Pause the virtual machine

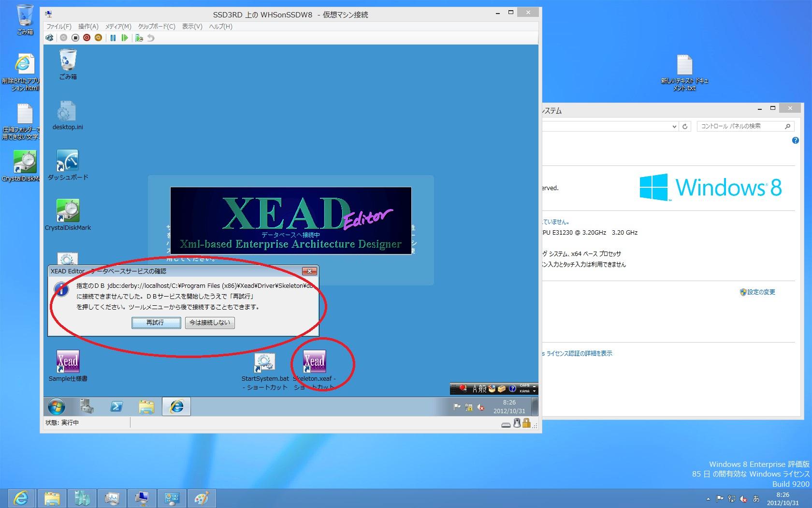(113, 38)
